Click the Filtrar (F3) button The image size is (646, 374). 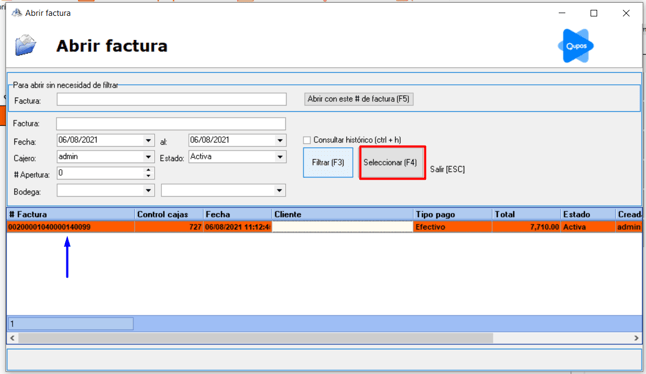(328, 163)
